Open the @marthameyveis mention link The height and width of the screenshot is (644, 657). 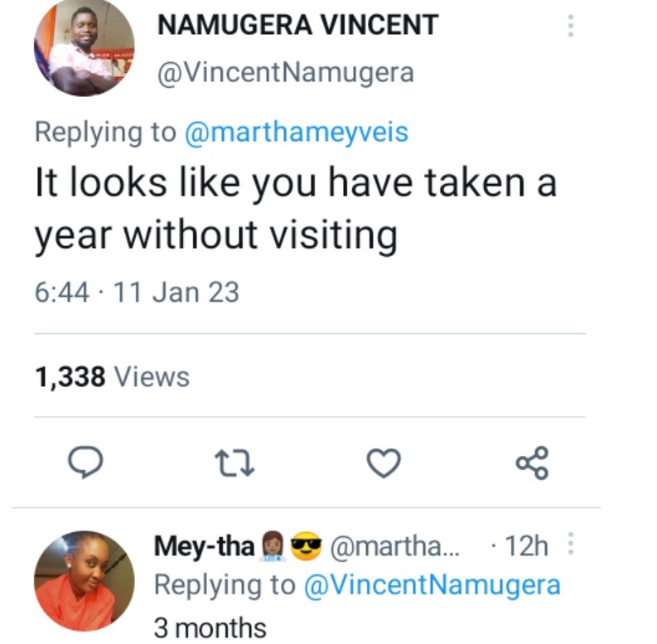[x=296, y=132]
